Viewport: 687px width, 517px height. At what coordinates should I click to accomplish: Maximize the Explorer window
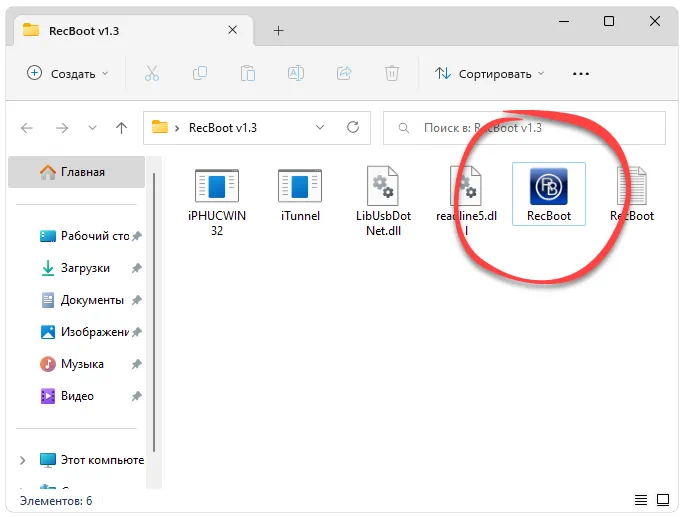pos(609,21)
